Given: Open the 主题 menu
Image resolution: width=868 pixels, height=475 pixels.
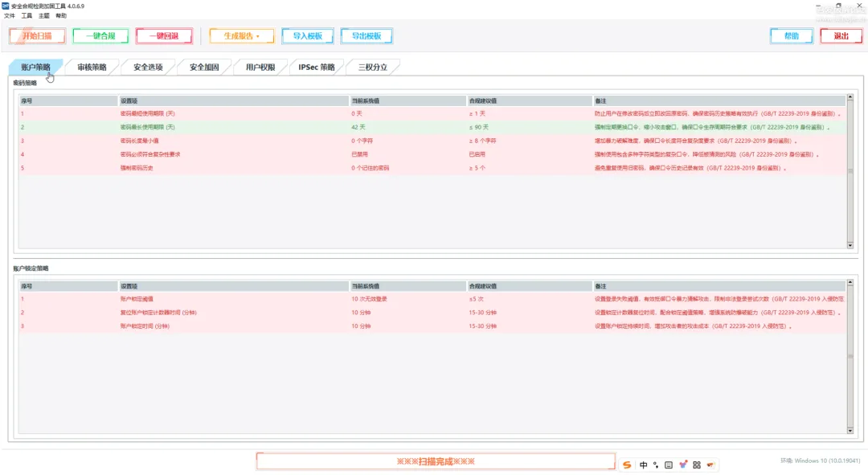Looking at the screenshot, I should 43,16.
